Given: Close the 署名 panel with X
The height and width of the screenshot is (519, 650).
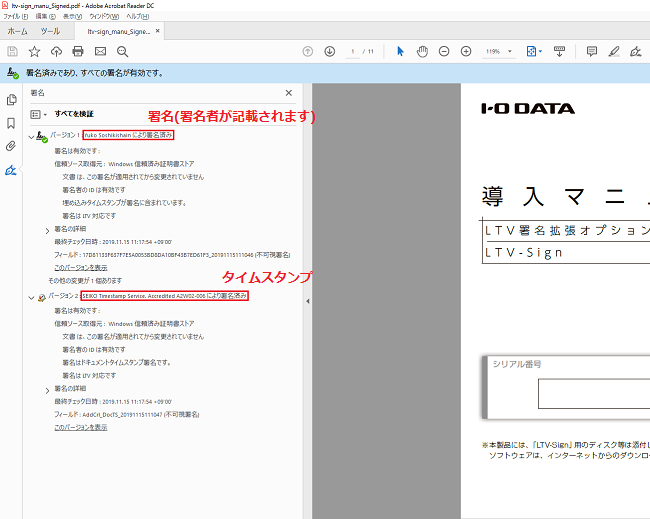Looking at the screenshot, I should point(289,92).
